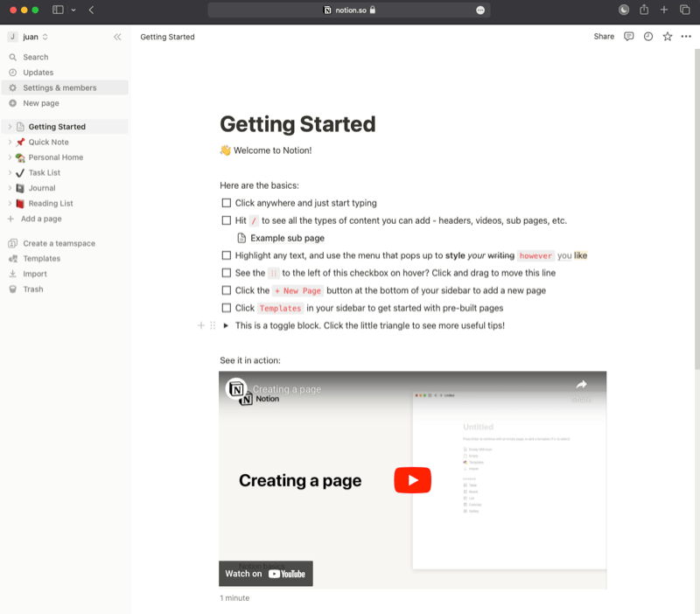This screenshot has width=700, height=614.
Task: Click the Trash bin icon
Action: point(13,290)
